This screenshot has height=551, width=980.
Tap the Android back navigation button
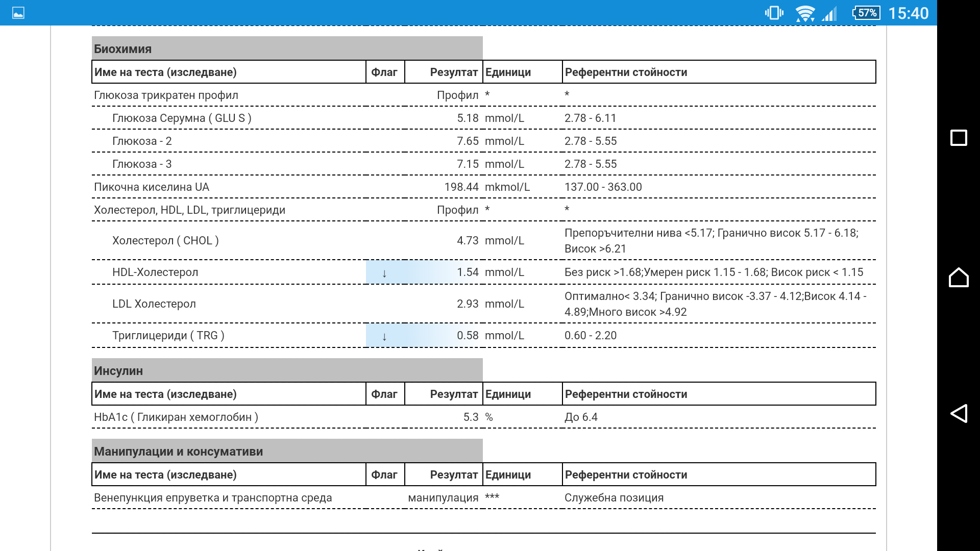[958, 413]
